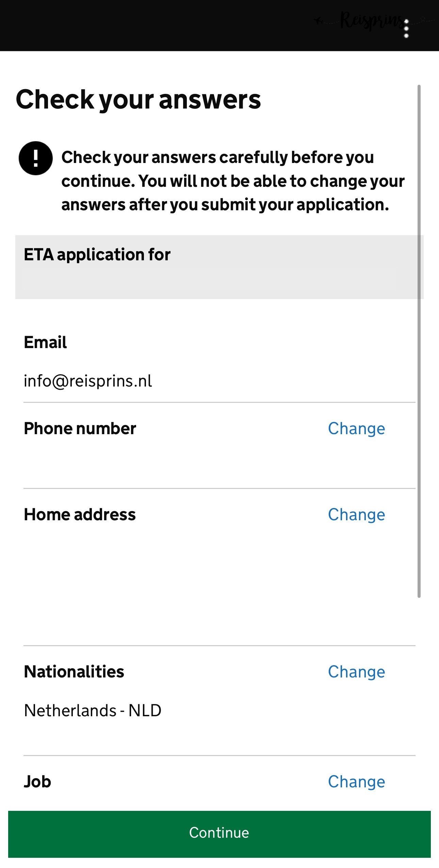Click the 'Phone number' row label
This screenshot has width=439, height=868.
pyautogui.click(x=80, y=428)
